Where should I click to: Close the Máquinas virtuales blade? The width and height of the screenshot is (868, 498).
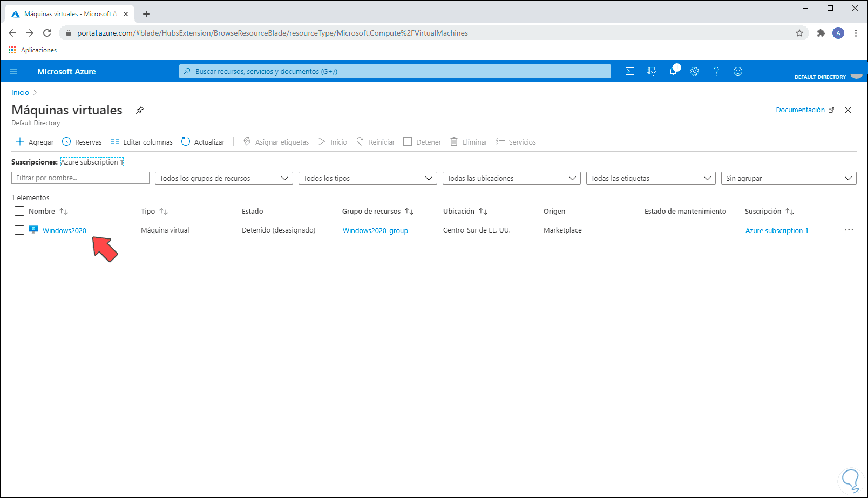pyautogui.click(x=848, y=110)
